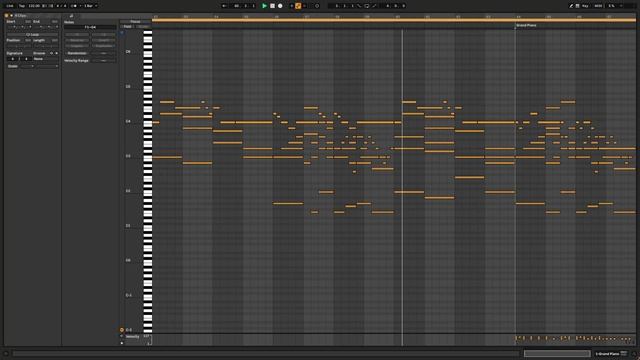Enable Draw Mode pencil icon
The width and height of the screenshot is (640, 360).
point(571,6)
